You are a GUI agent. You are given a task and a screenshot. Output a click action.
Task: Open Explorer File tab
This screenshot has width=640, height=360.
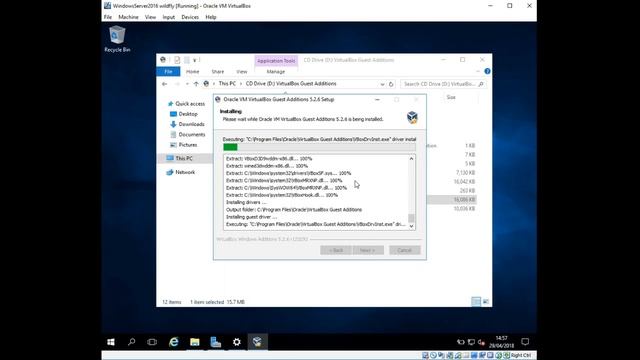tap(168, 71)
